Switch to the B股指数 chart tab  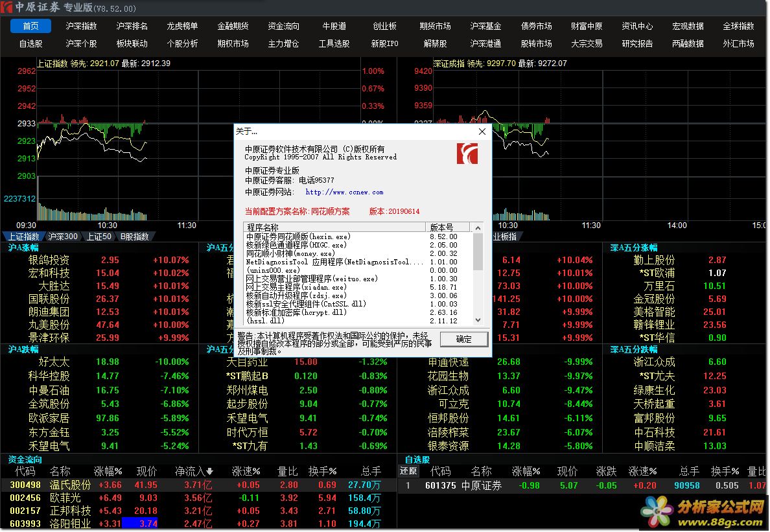pyautogui.click(x=135, y=237)
